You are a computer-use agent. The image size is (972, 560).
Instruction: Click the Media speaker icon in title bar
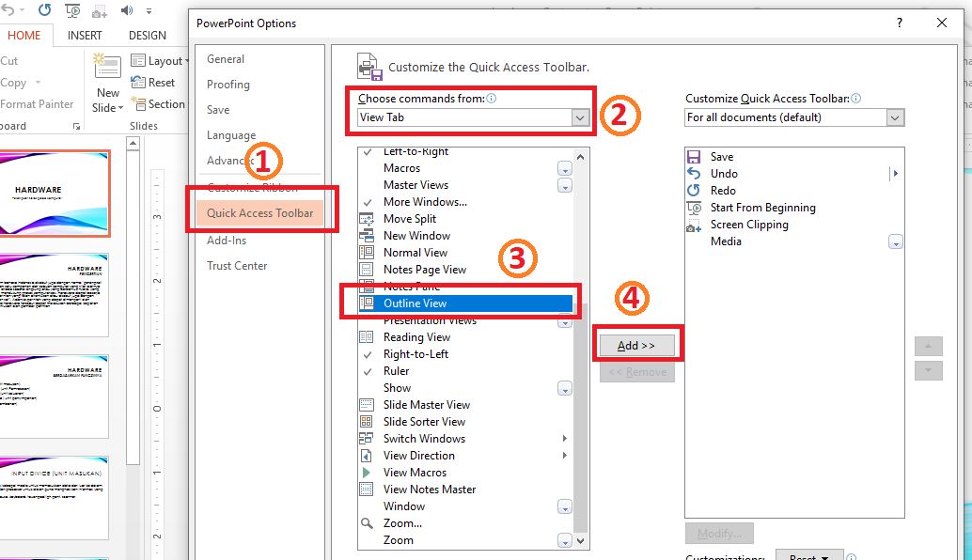[x=127, y=10]
